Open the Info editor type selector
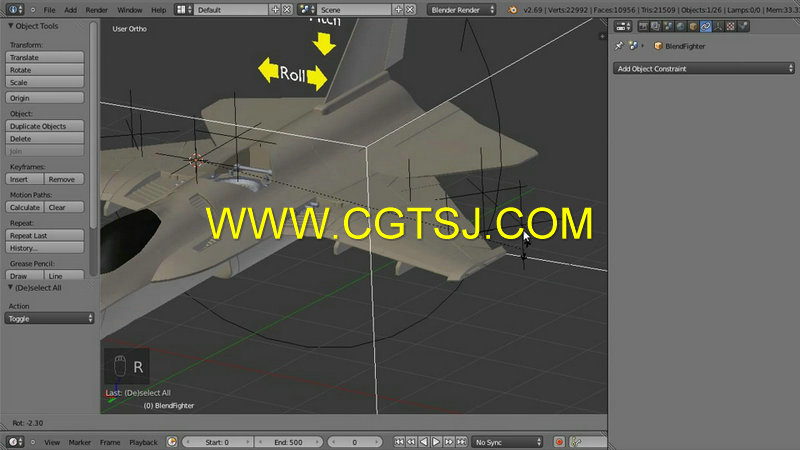Viewport: 800px width, 450px height. coord(14,10)
